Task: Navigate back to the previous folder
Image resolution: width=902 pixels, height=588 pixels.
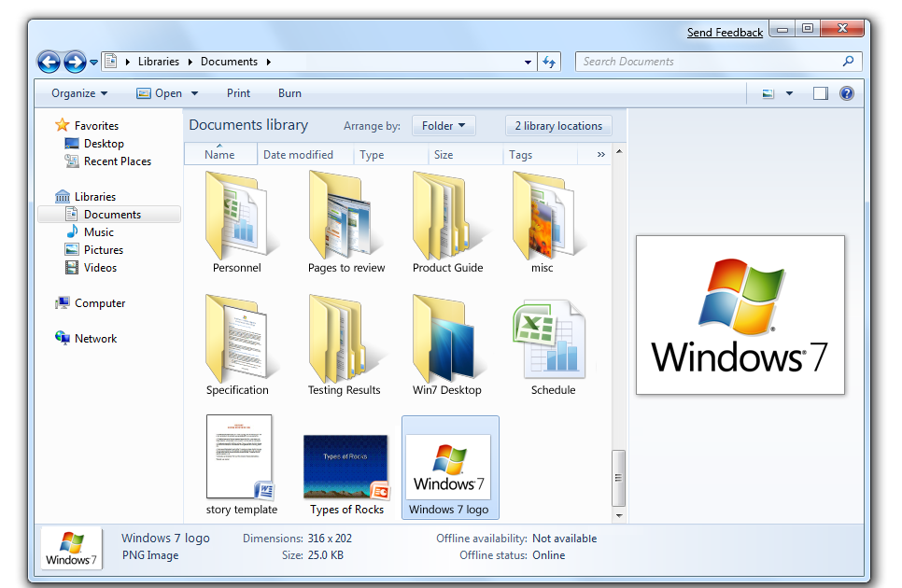Action: [49, 62]
